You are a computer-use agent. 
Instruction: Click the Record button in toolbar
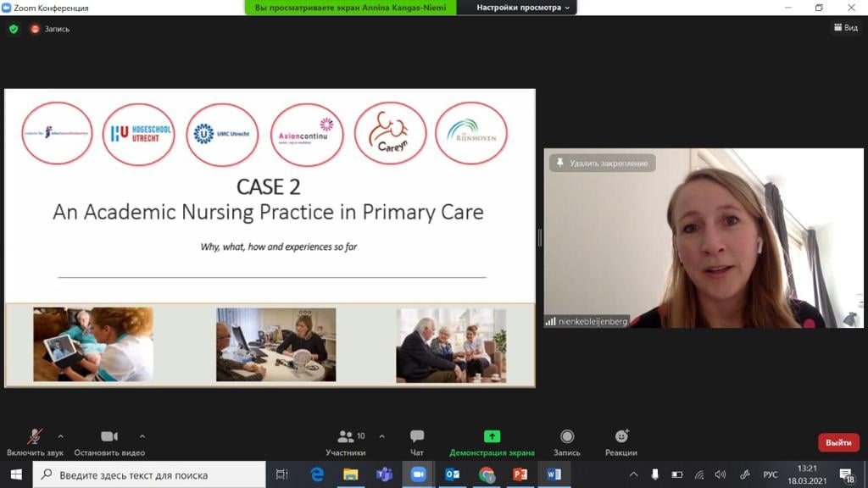coord(567,441)
